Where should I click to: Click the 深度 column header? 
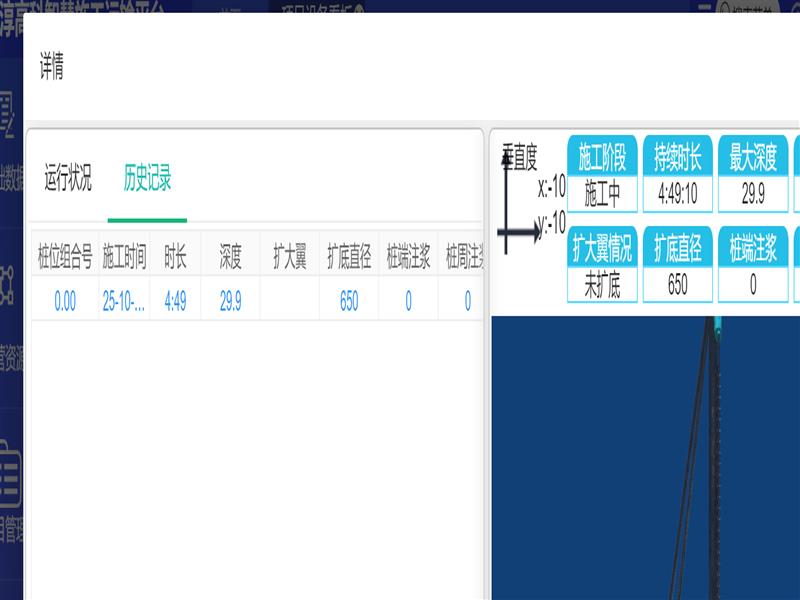point(230,259)
